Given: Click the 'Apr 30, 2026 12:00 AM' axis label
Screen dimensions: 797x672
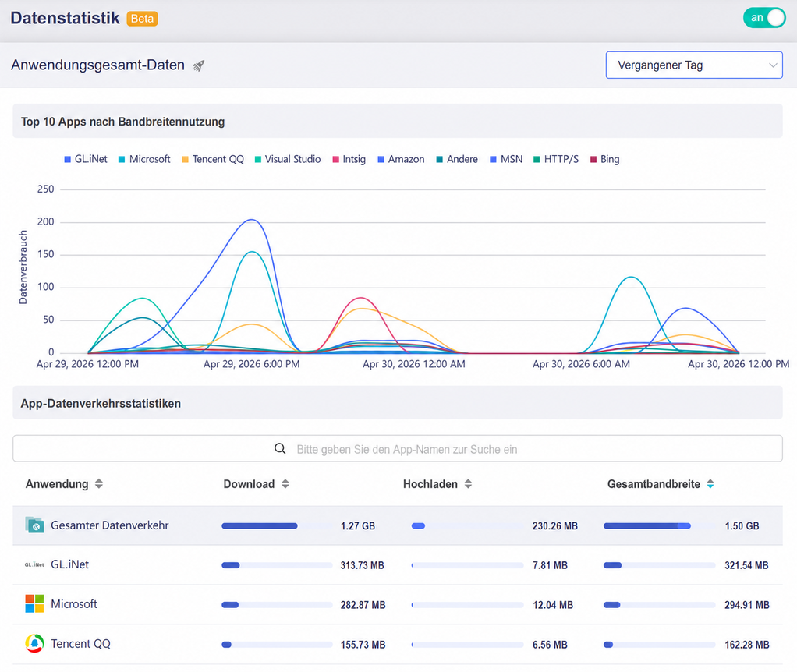Looking at the screenshot, I should click(x=414, y=364).
